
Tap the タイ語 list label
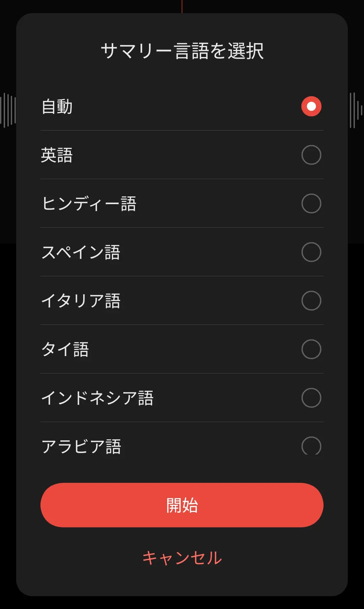click(65, 350)
